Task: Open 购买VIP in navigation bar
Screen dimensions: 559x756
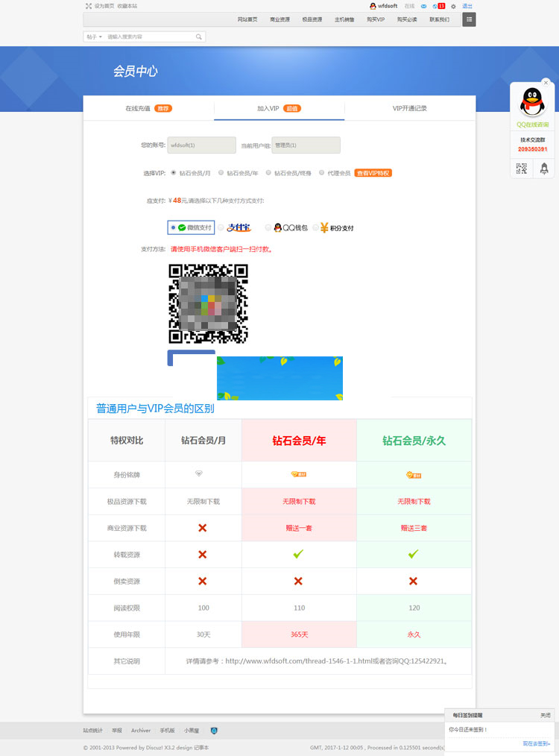Action: click(376, 19)
